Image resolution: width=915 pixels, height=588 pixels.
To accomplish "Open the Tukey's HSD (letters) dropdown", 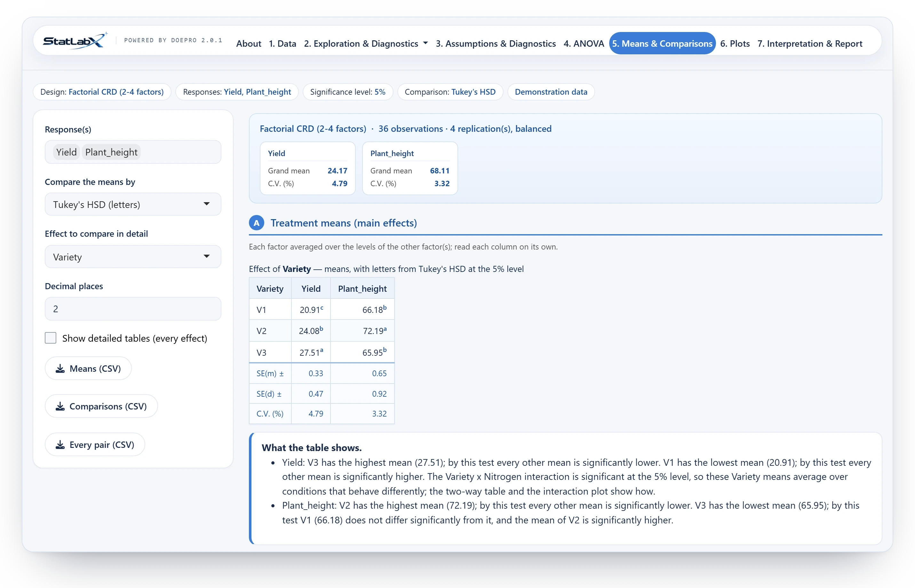I will (x=133, y=204).
